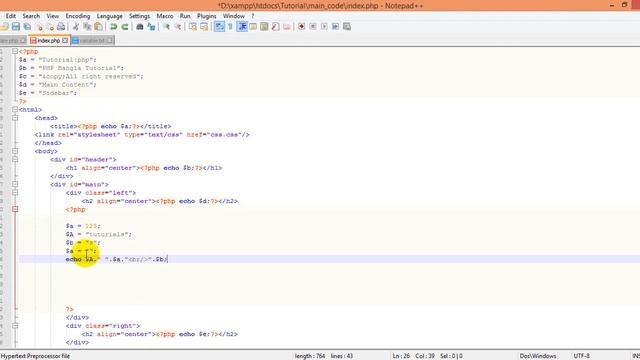640x360 pixels.
Task: Click the Close All toolbar icon
Action: tap(50, 27)
